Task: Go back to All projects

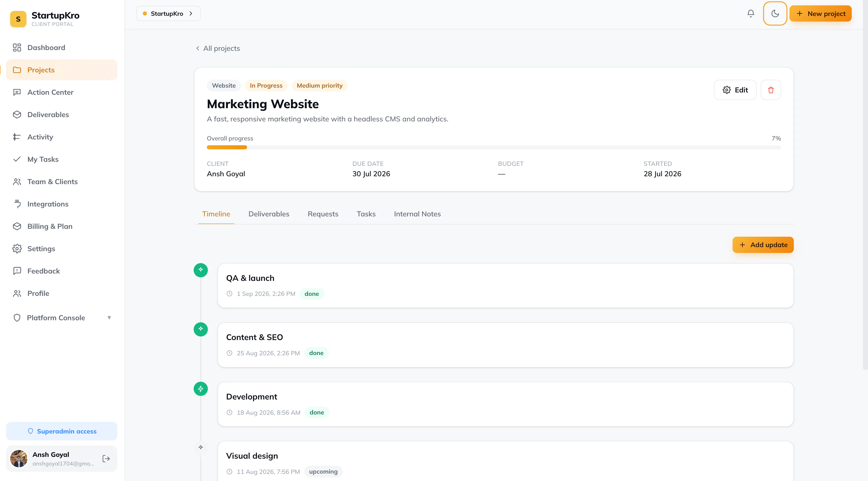Action: click(218, 48)
